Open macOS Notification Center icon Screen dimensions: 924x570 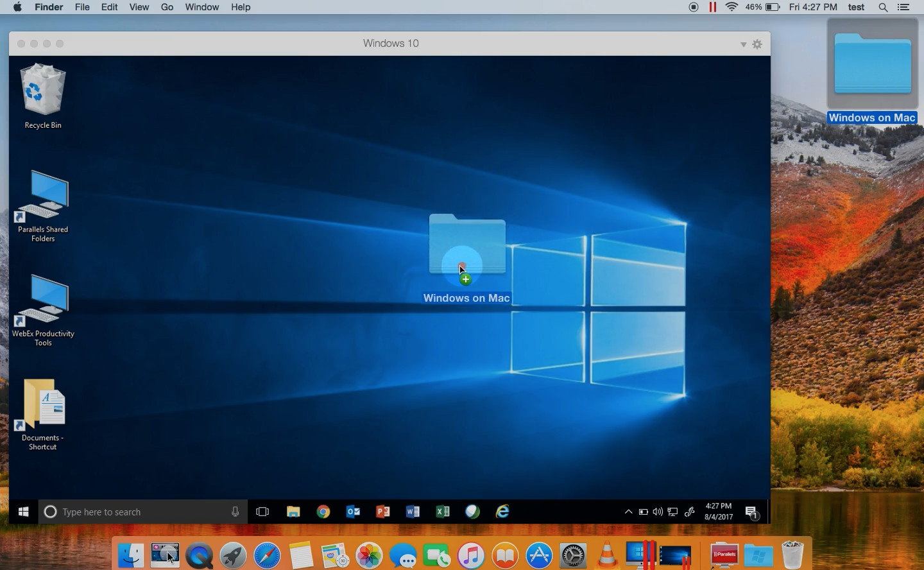(x=903, y=7)
